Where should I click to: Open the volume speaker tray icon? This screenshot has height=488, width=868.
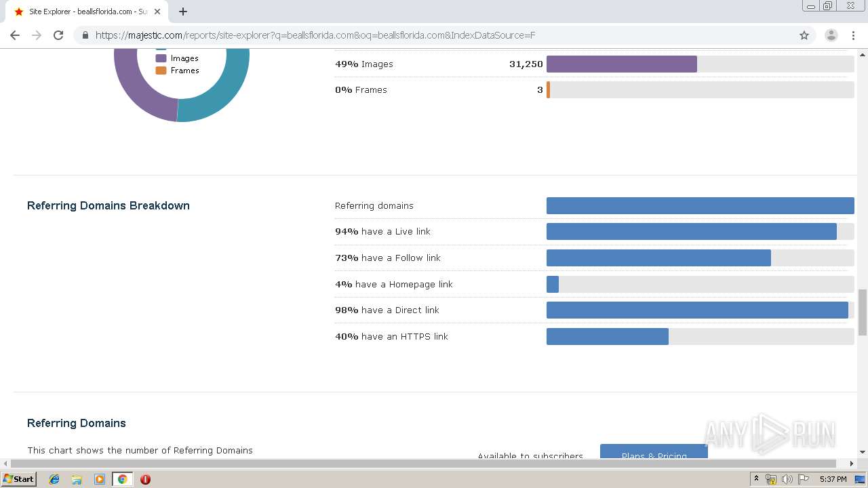click(x=787, y=479)
